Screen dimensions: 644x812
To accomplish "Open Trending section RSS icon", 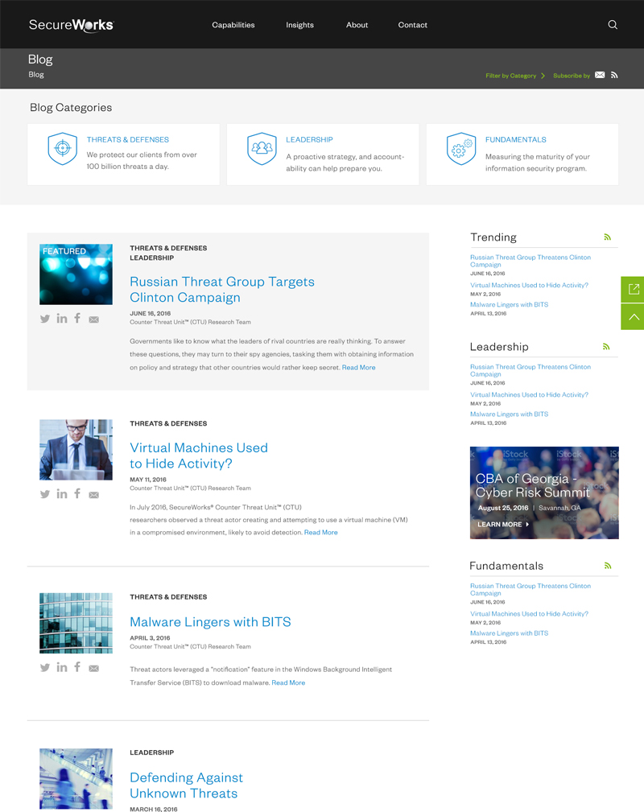I will coord(607,237).
